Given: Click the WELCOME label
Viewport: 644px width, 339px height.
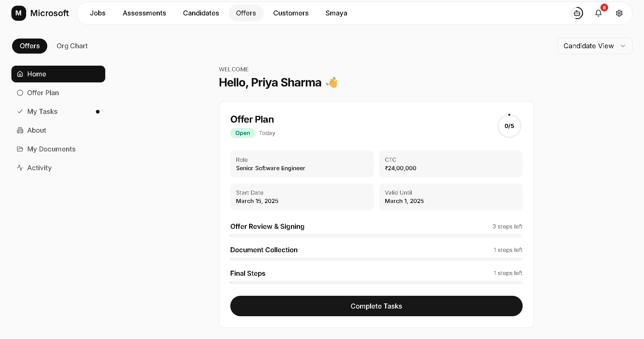Looking at the screenshot, I should point(234,69).
